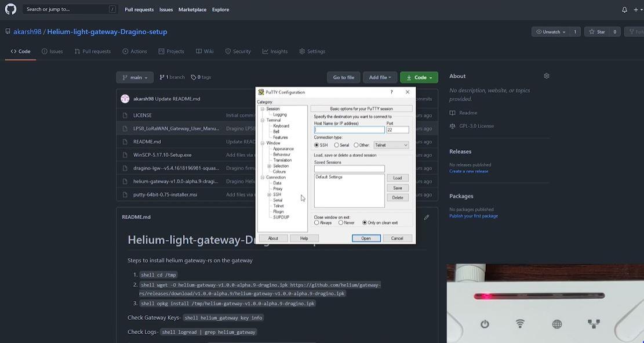644x343 pixels.
Task: Star the repository
Action: (x=597, y=32)
